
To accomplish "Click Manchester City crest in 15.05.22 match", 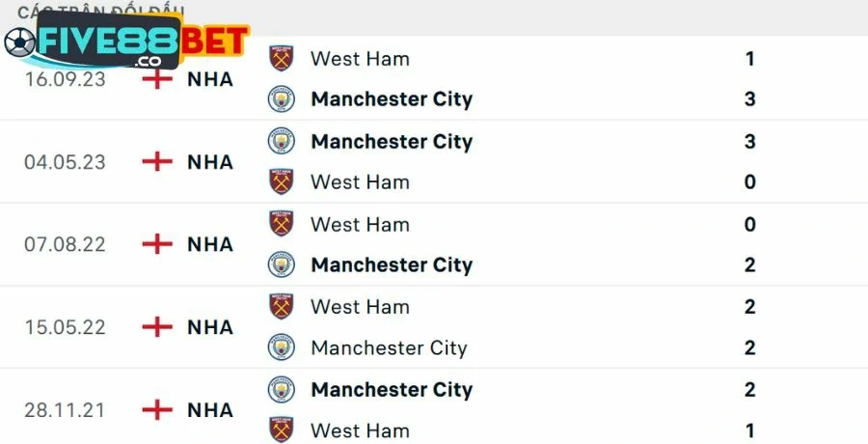I will pyautogui.click(x=281, y=347).
